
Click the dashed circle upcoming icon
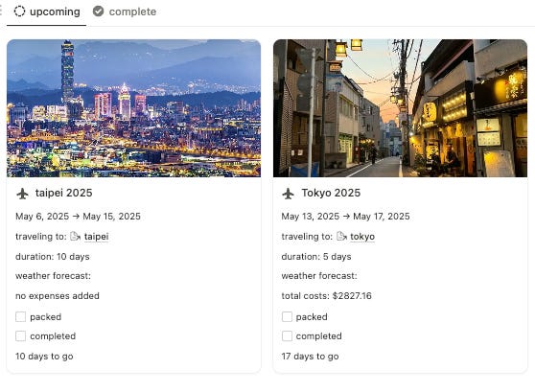pyautogui.click(x=19, y=12)
